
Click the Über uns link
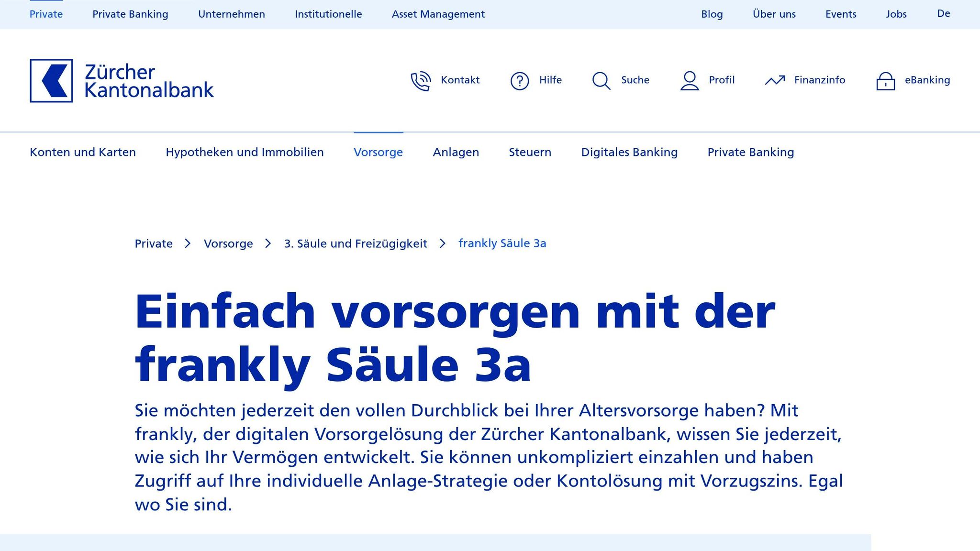tap(774, 14)
